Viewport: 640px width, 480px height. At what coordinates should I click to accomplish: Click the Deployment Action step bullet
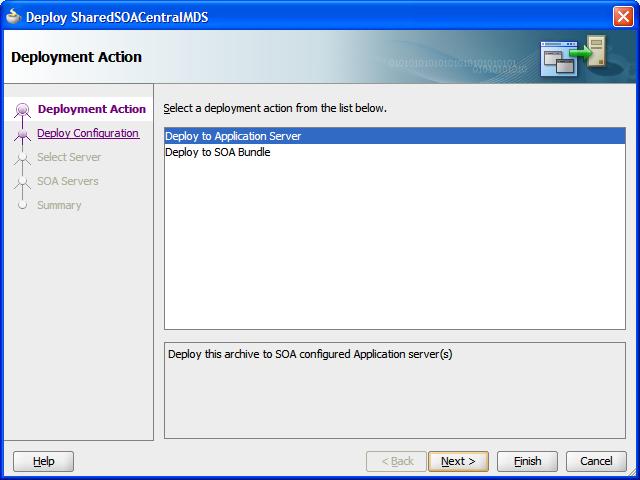[22, 109]
